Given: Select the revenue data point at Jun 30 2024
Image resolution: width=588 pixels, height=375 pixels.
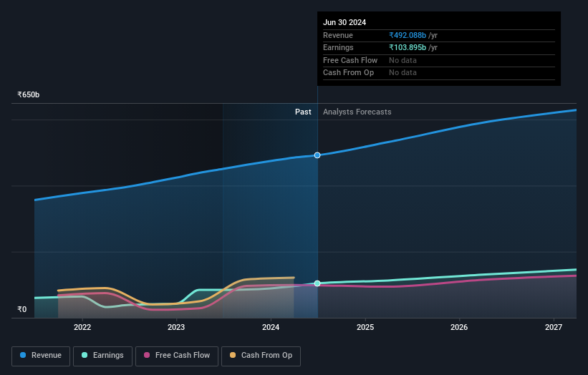Looking at the screenshot, I should (317, 155).
